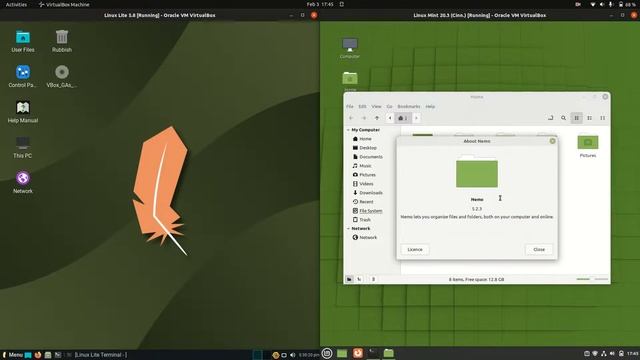640x360 pixels.
Task: Open Rubbish bin on Linux Lite desktop
Action: pos(62,41)
